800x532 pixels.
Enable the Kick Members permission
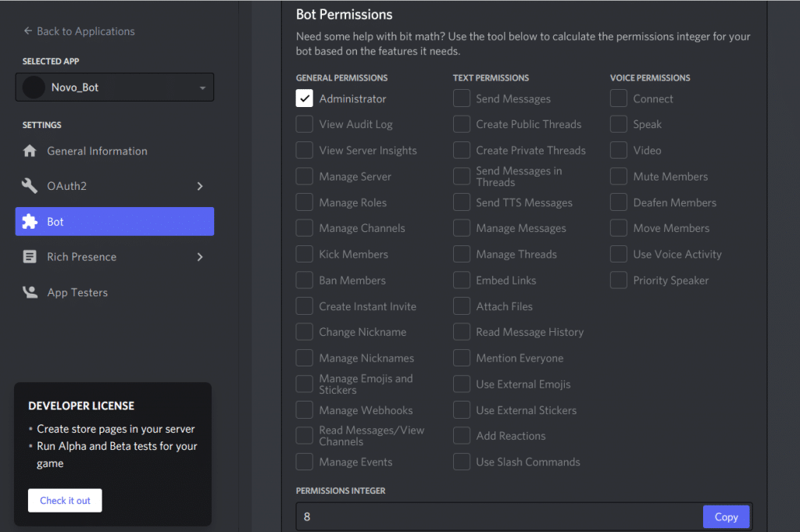coord(305,254)
